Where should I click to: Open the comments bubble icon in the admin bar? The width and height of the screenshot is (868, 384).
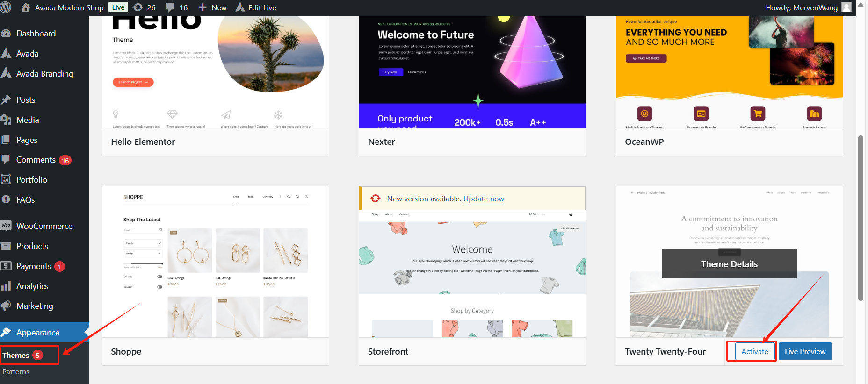[170, 7]
